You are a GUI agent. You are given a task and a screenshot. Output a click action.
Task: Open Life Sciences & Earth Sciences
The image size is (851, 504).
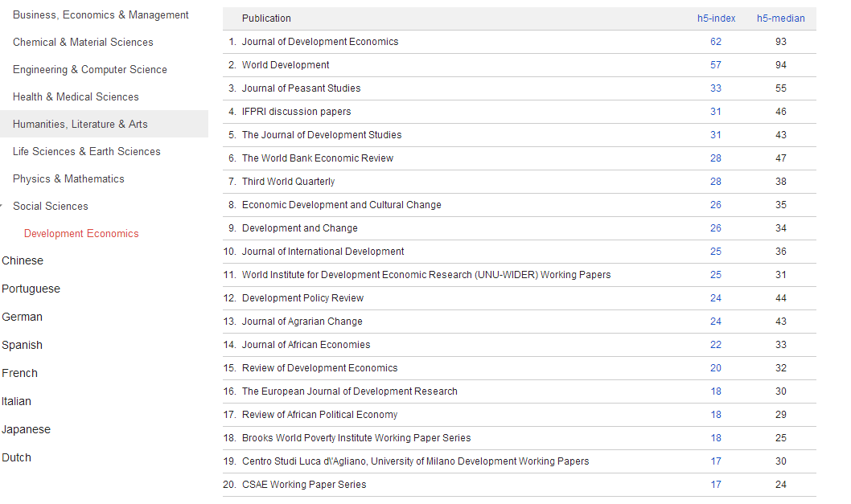coord(86,151)
